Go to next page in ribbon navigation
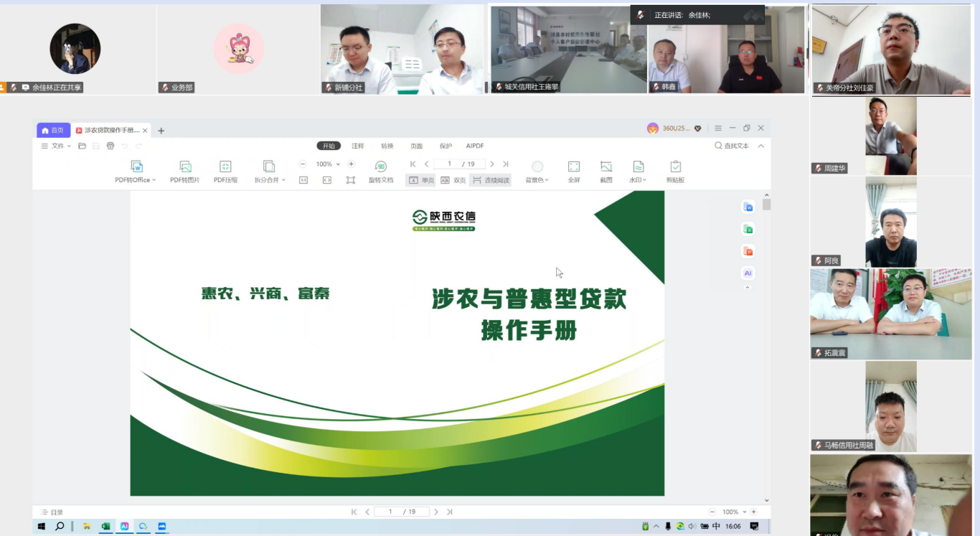This screenshot has width=980, height=536. click(x=492, y=164)
